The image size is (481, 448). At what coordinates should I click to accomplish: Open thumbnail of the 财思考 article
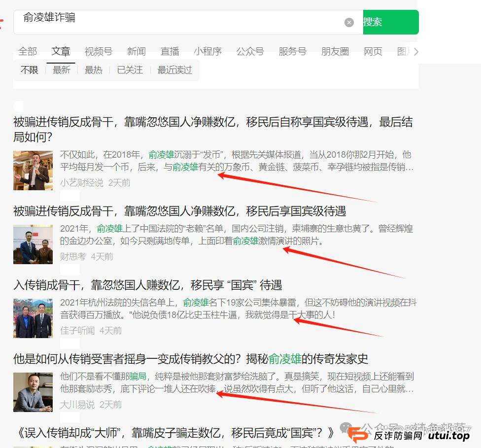coord(33,244)
